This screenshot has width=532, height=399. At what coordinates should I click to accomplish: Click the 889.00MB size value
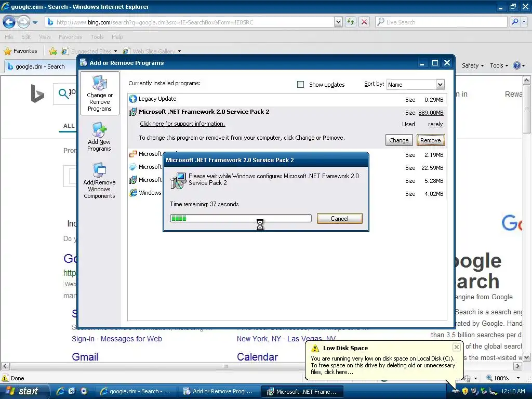pyautogui.click(x=431, y=113)
